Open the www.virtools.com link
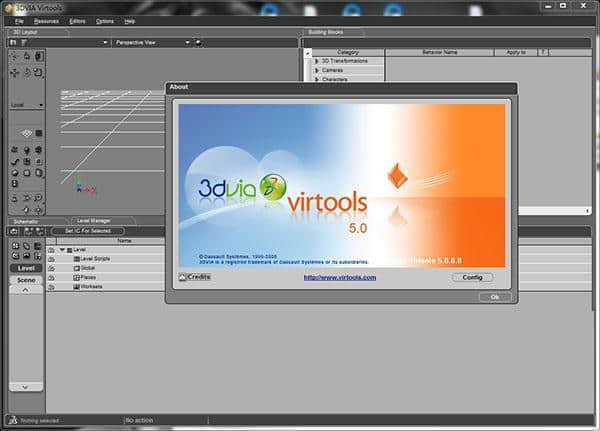 click(339, 277)
